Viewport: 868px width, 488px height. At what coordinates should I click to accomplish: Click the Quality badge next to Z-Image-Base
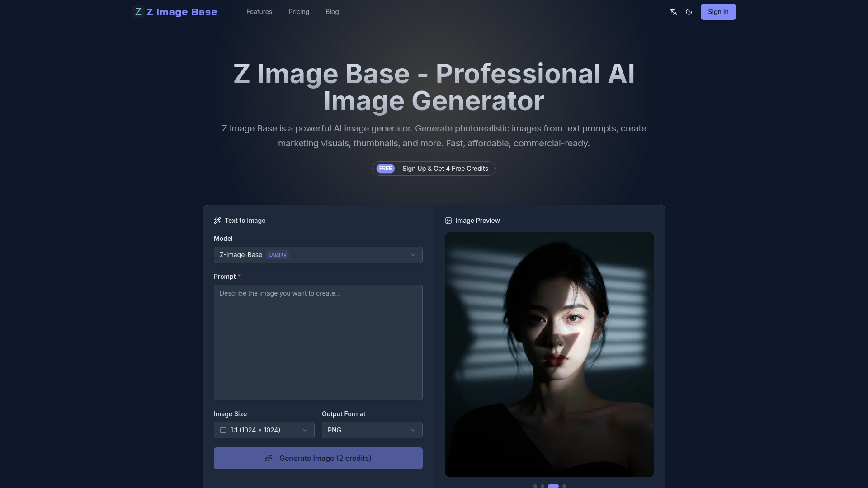tap(277, 255)
